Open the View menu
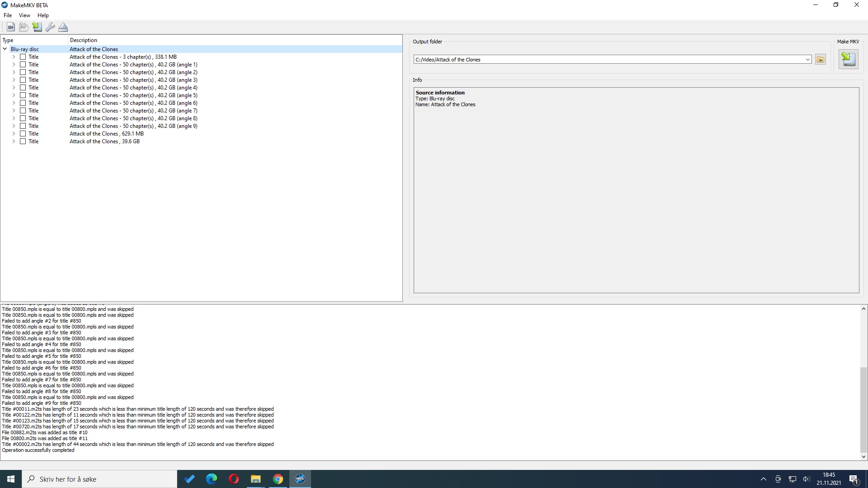This screenshot has height=488, width=868. (24, 15)
